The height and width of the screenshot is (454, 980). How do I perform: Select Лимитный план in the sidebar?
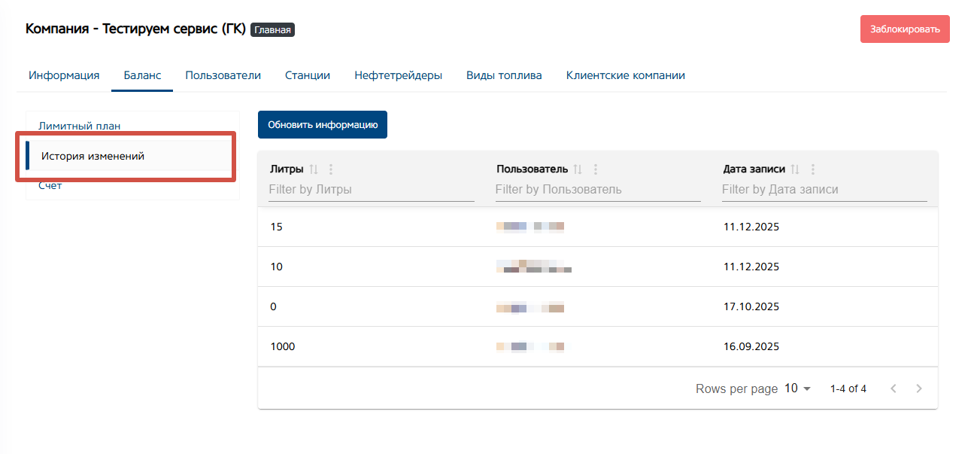[80, 126]
